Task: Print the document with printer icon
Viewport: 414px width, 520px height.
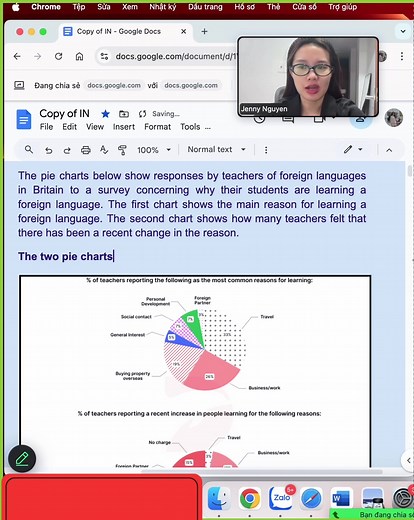Action: coord(86,150)
